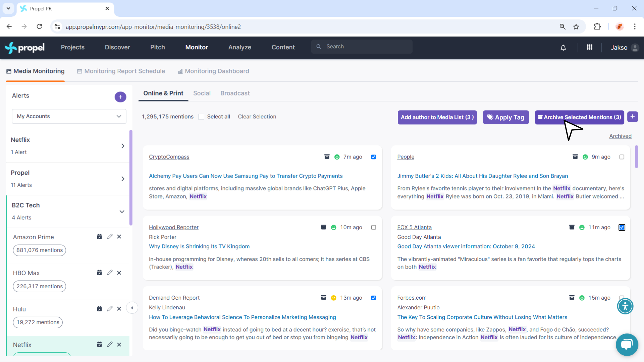
Task: Archive the FOX 5 Atlanta mention
Action: (572, 227)
